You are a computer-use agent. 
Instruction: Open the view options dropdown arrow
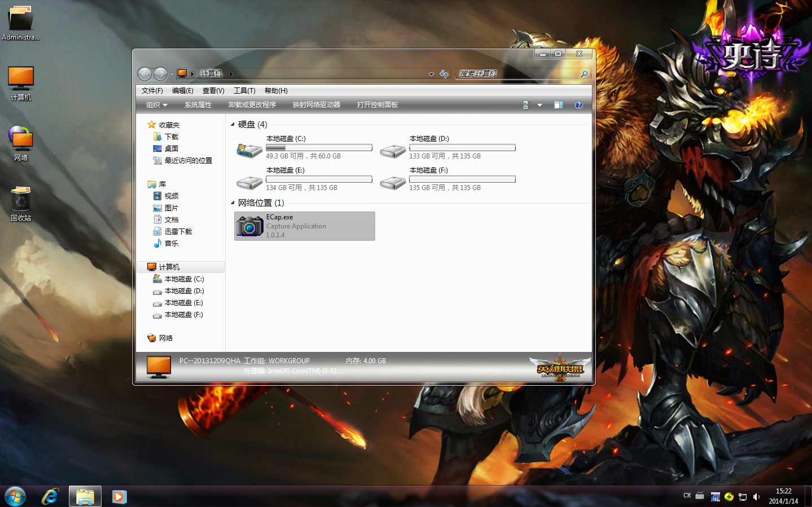pyautogui.click(x=539, y=105)
